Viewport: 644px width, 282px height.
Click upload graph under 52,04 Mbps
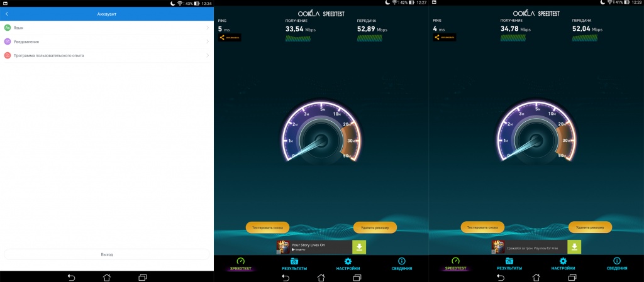tap(585, 38)
